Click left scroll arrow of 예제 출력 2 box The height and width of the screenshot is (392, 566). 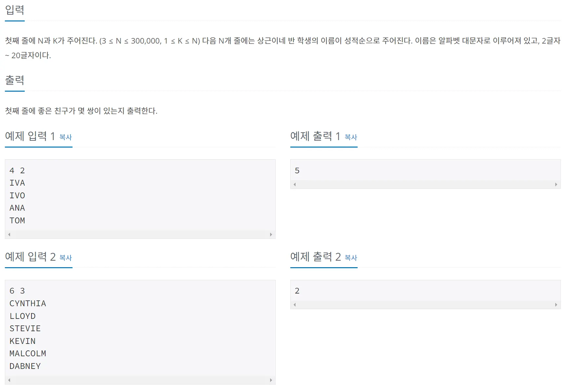click(295, 305)
